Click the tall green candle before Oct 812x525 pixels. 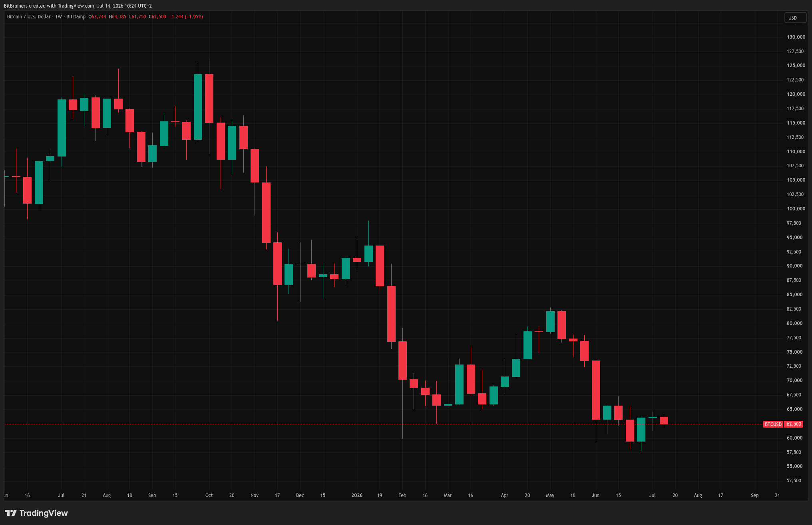(x=198, y=107)
